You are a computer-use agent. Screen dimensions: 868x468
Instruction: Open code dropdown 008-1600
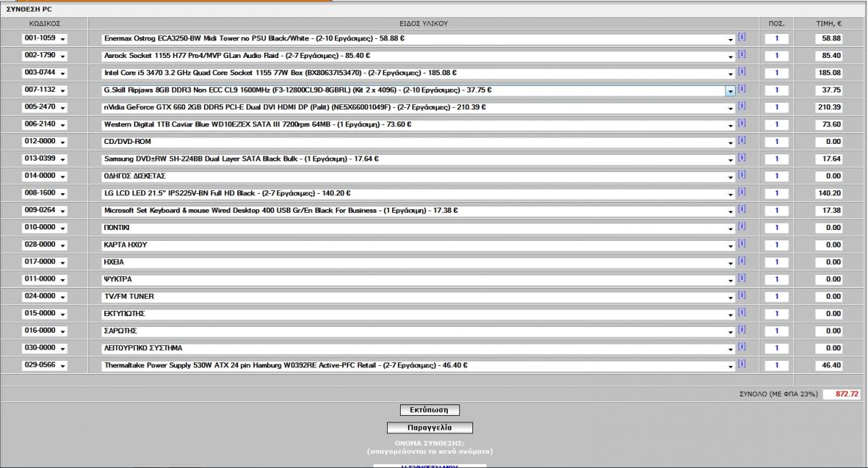click(44, 193)
